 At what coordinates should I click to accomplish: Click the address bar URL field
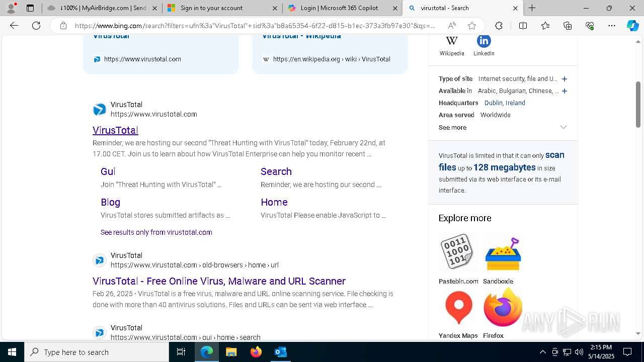click(x=255, y=26)
